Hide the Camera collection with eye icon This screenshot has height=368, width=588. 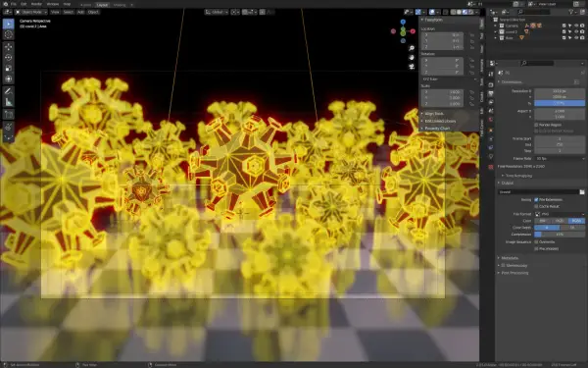click(575, 26)
